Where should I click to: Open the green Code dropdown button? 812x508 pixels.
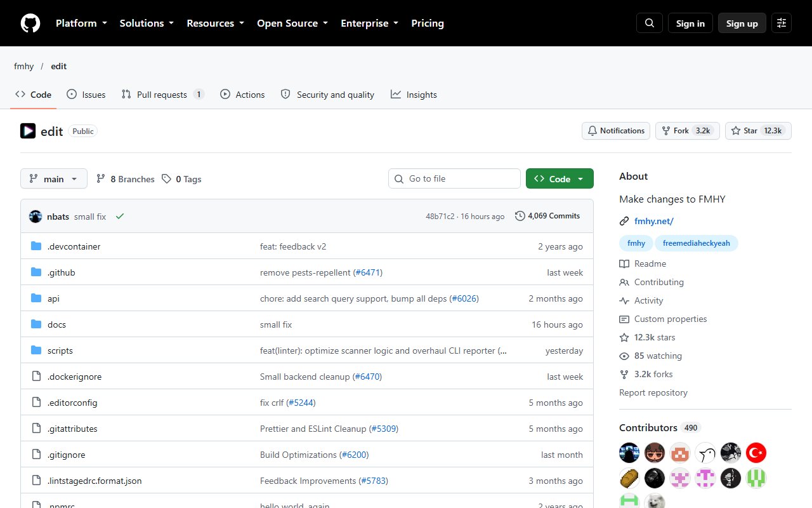[x=560, y=178]
